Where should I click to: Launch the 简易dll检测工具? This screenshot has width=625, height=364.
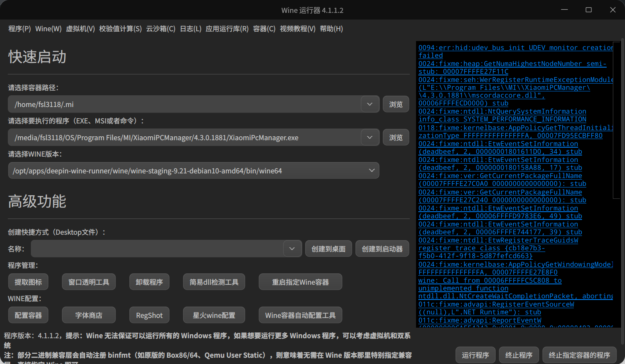coord(214,282)
